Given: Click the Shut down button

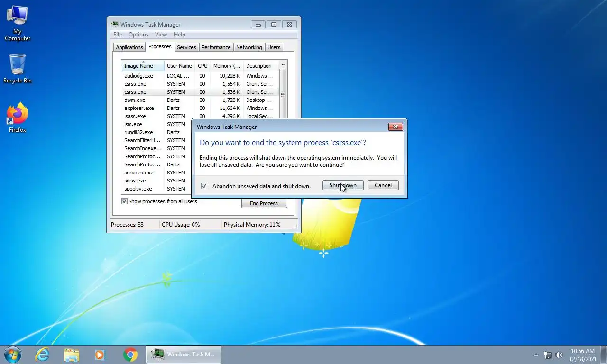Looking at the screenshot, I should 343,185.
